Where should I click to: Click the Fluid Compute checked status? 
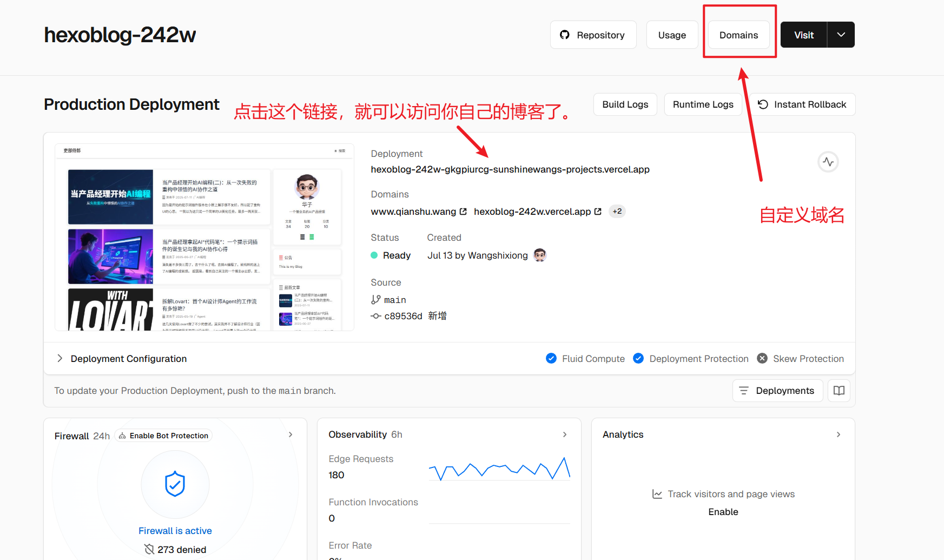tap(585, 359)
